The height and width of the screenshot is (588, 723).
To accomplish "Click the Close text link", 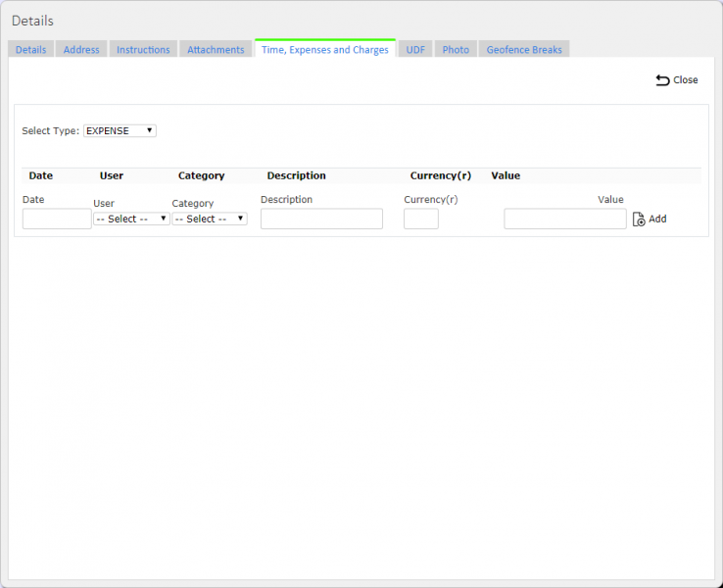I will (x=685, y=79).
